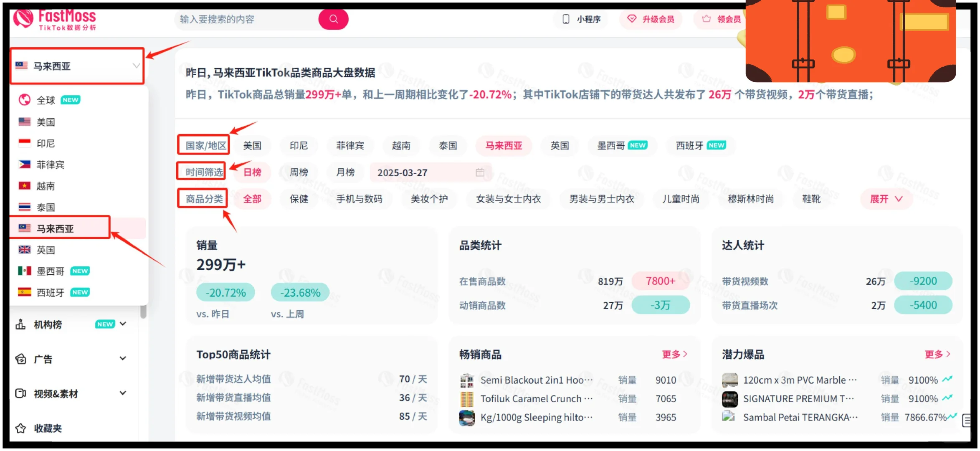Choose 菲律宾 in the country filter row
This screenshot has height=451, width=980.
(350, 145)
